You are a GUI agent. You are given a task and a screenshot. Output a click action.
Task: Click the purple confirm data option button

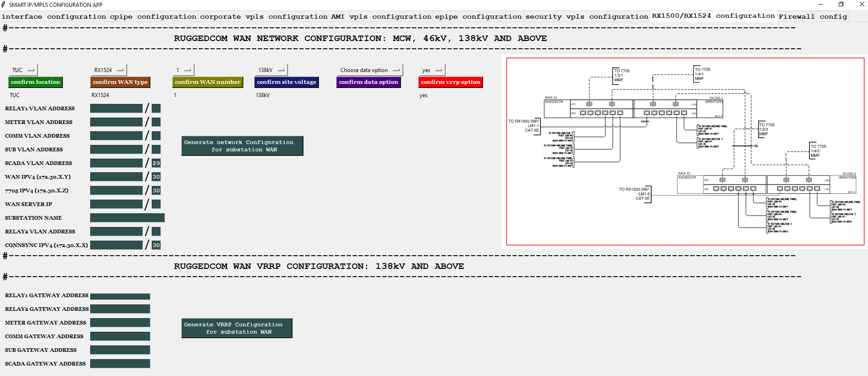pyautogui.click(x=369, y=82)
